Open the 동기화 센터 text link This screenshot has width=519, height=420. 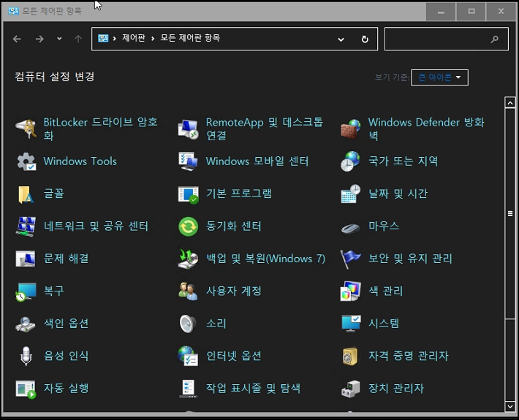234,226
